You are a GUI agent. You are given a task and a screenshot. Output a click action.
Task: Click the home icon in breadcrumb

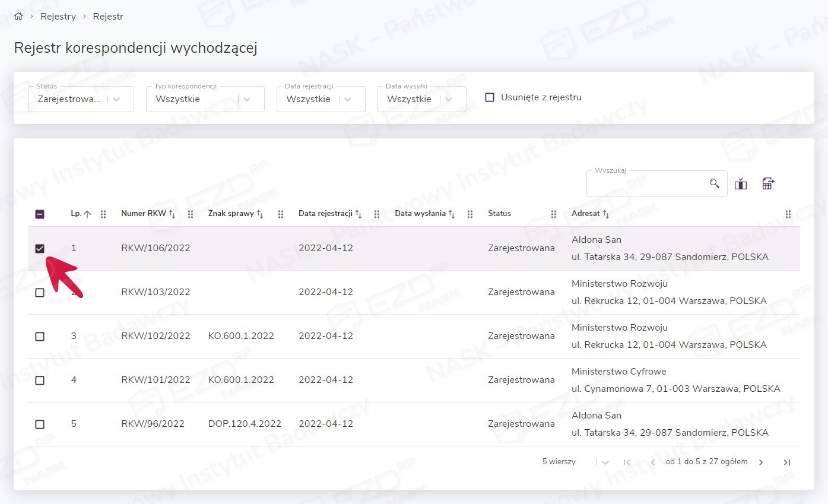click(18, 17)
